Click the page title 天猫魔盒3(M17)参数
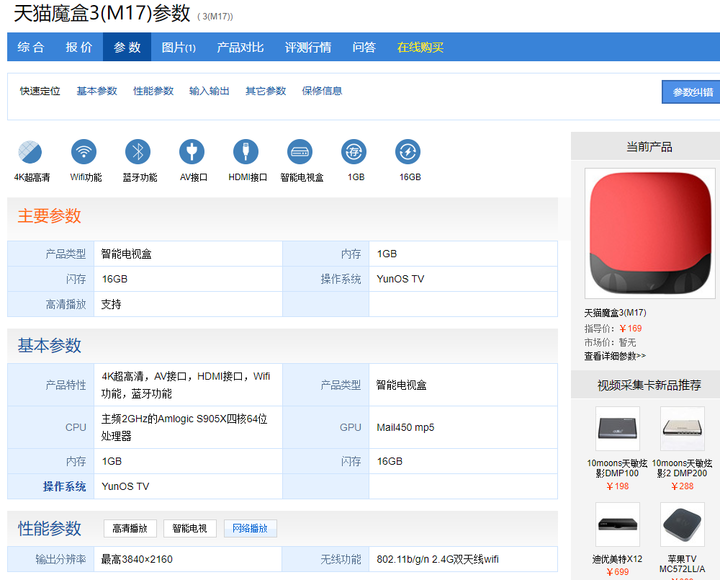Image resolution: width=720 pixels, height=580 pixels. pos(102,13)
